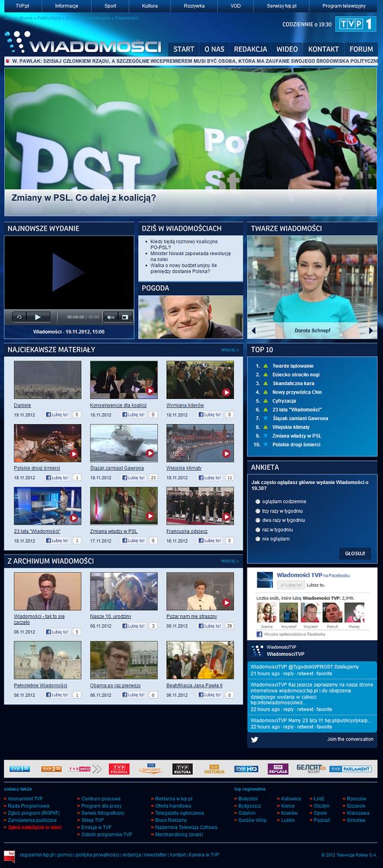This screenshot has height=868, width=383.
Task: Click 'więcej' in Najciekawsze materiały
Action: (x=230, y=350)
